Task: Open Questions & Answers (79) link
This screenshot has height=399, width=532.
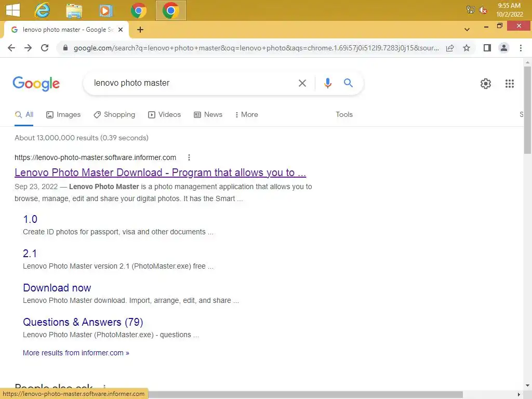Action: point(83,322)
